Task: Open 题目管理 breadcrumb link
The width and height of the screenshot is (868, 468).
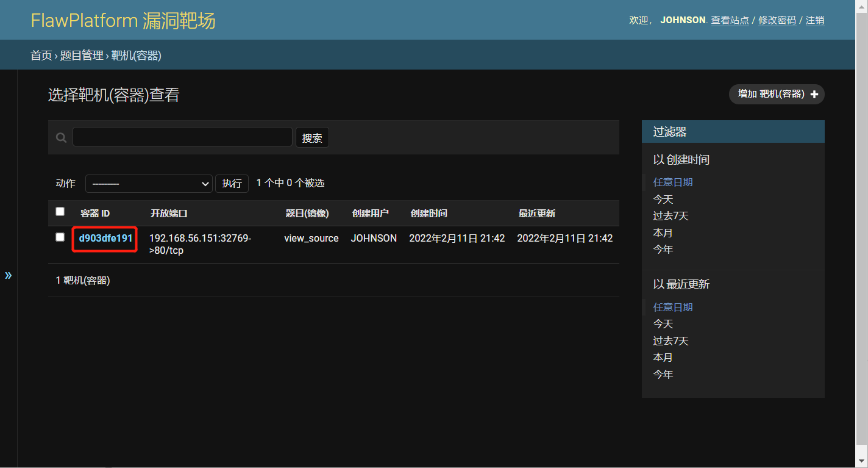Action: [x=82, y=56]
